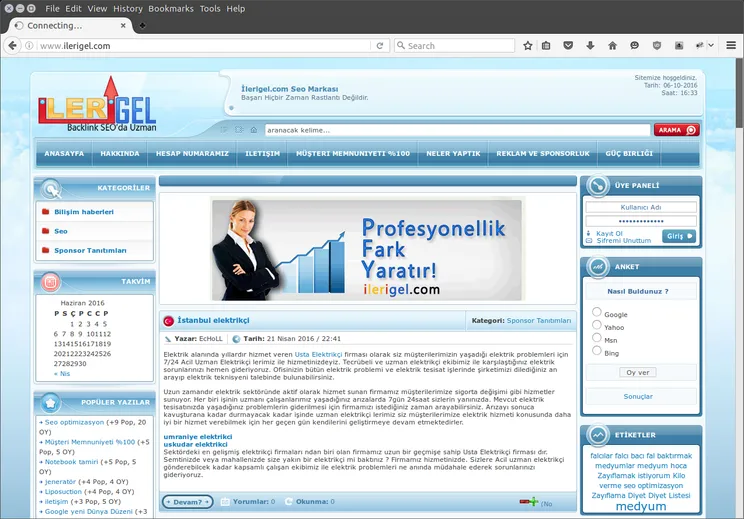Click the Giriş login button
The image size is (744, 519).
coord(679,236)
